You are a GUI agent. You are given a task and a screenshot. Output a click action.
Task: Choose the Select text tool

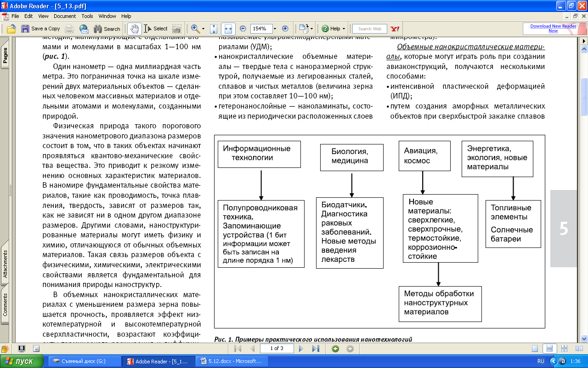(156, 29)
